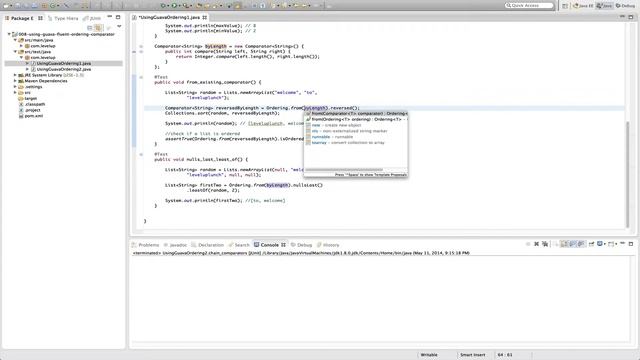Select the JUnit view tab
The width and height of the screenshot is (640, 360).
[92, 18]
